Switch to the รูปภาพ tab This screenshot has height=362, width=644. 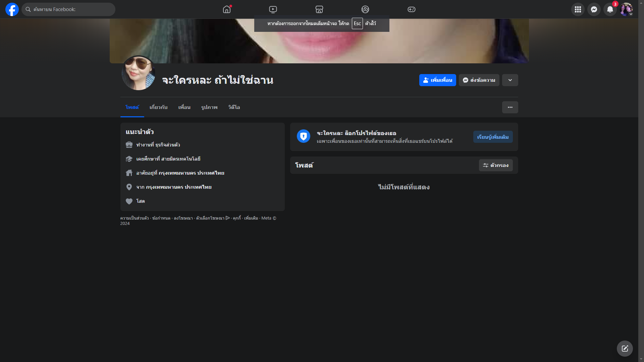coord(209,107)
